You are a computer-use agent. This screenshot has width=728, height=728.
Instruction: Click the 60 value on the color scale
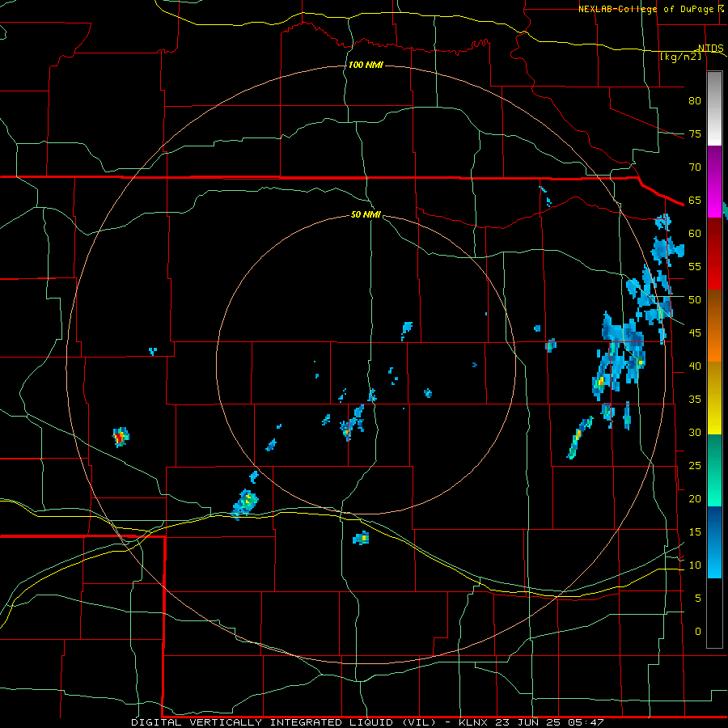(695, 234)
